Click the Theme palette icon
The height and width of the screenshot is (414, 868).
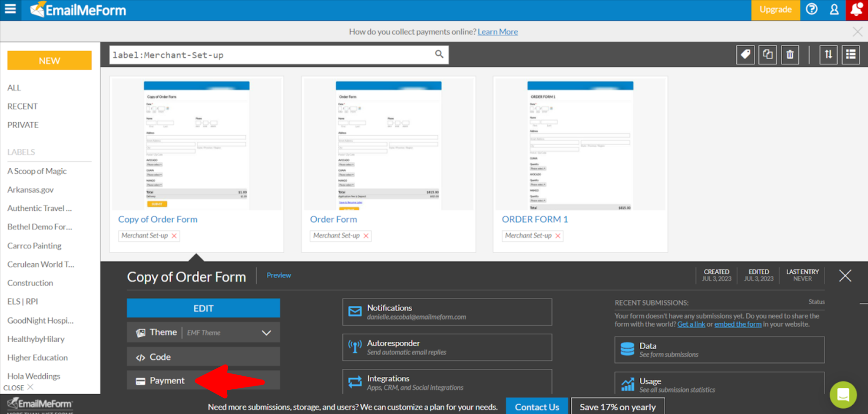(x=140, y=333)
